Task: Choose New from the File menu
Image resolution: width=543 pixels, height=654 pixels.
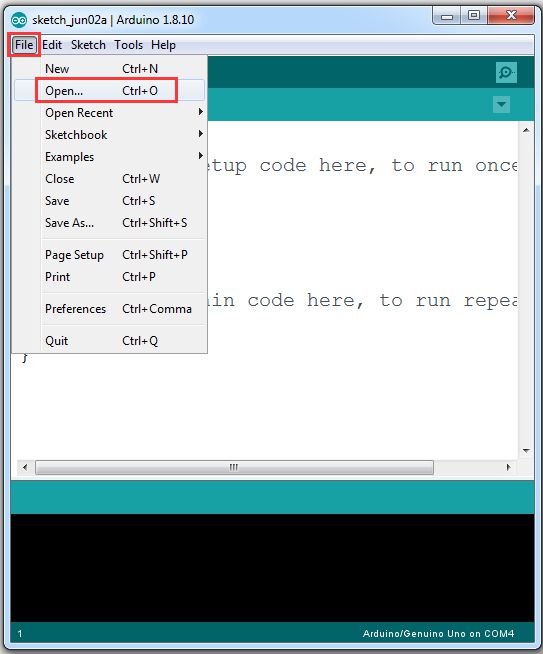Action: pyautogui.click(x=110, y=68)
